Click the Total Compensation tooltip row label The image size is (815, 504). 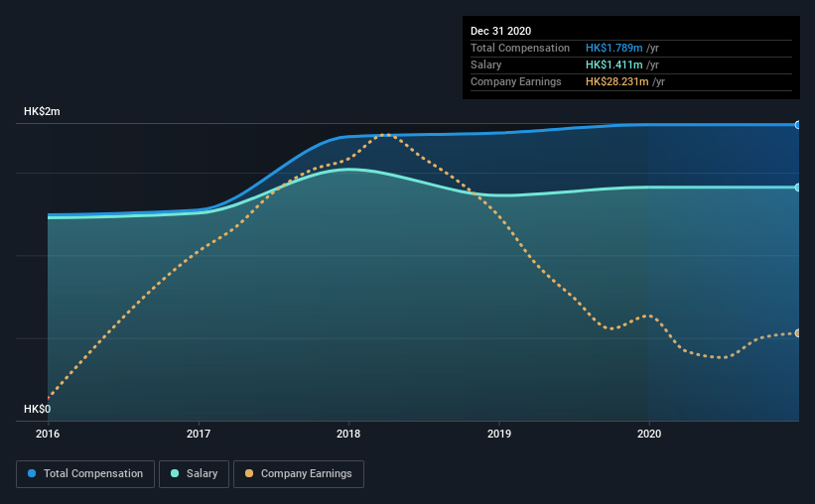pos(520,48)
